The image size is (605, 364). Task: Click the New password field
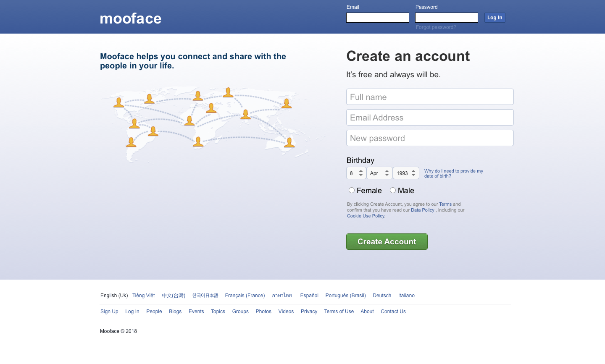[430, 138]
